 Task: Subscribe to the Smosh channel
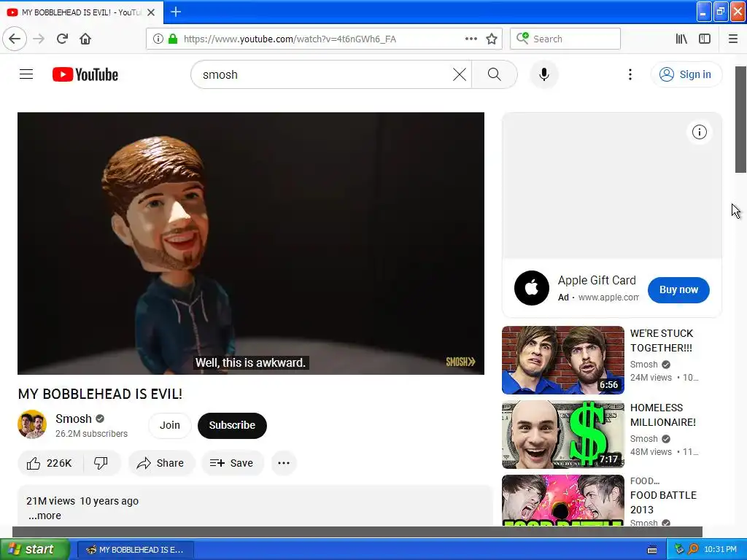(232, 425)
